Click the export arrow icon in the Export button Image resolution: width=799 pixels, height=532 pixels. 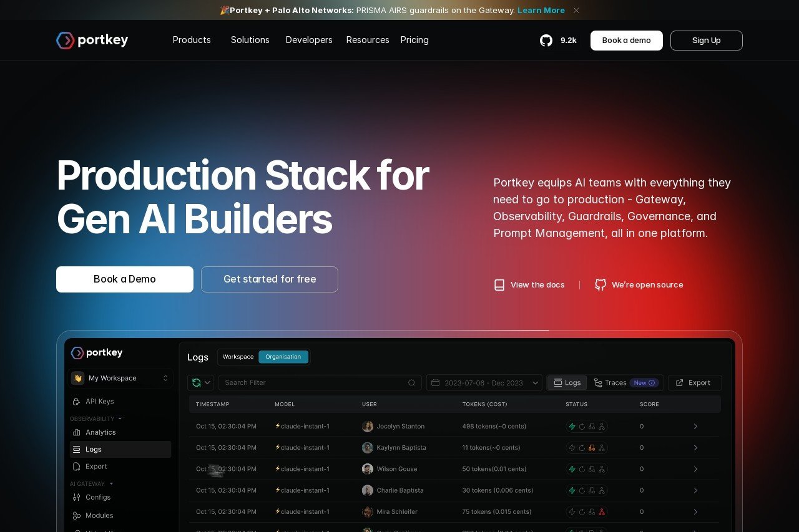(679, 383)
